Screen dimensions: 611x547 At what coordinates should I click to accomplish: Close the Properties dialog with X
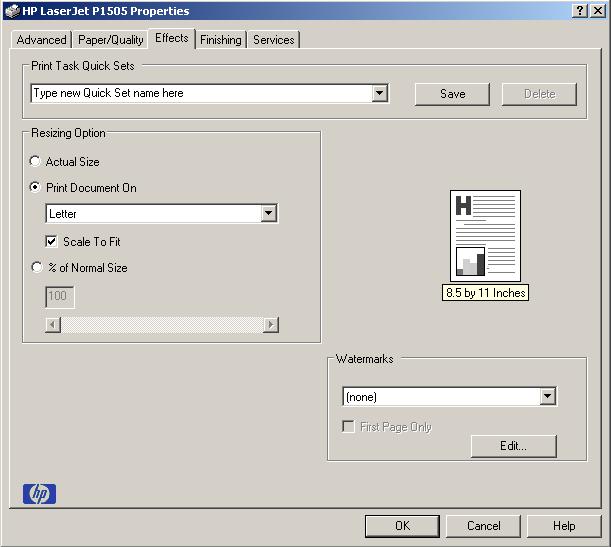click(x=598, y=11)
